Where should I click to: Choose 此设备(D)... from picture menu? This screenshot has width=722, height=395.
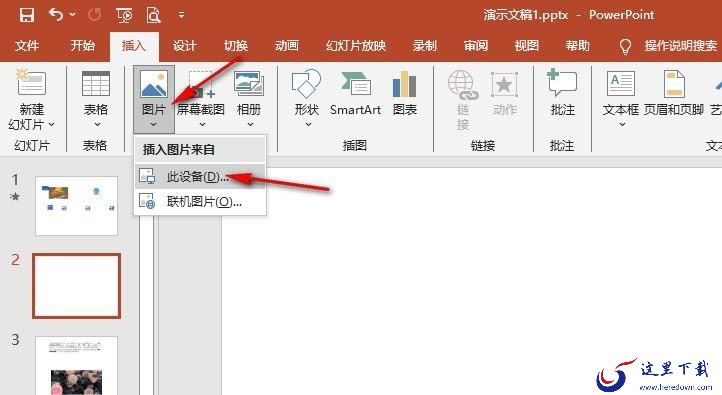(200, 176)
